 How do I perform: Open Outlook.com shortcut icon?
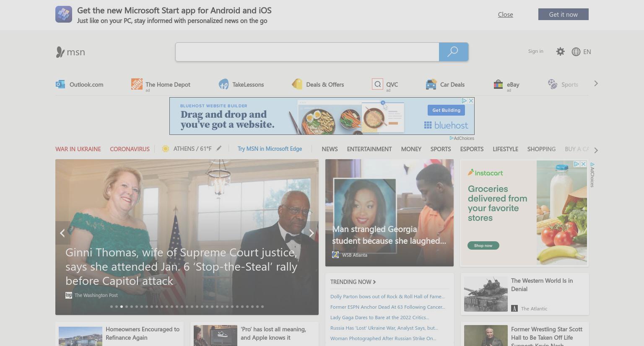tap(60, 84)
